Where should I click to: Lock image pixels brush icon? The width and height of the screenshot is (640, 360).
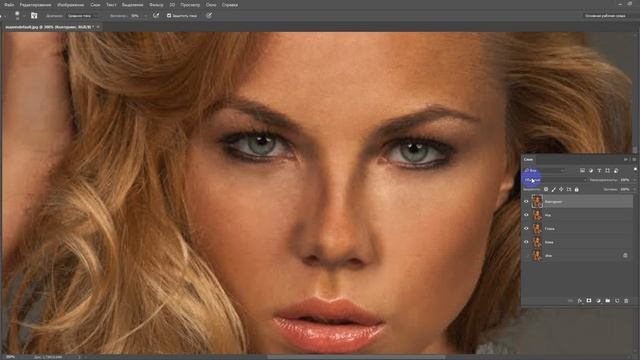(x=553, y=189)
